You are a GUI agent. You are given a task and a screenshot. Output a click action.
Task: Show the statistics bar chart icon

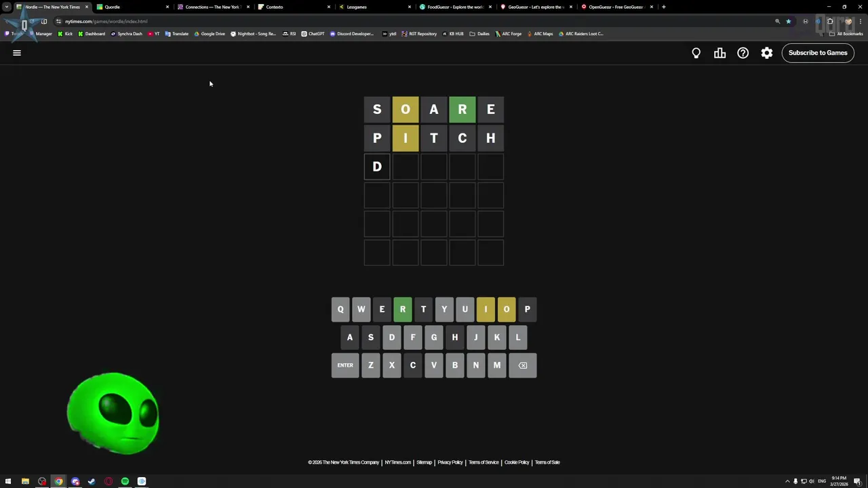(x=719, y=53)
